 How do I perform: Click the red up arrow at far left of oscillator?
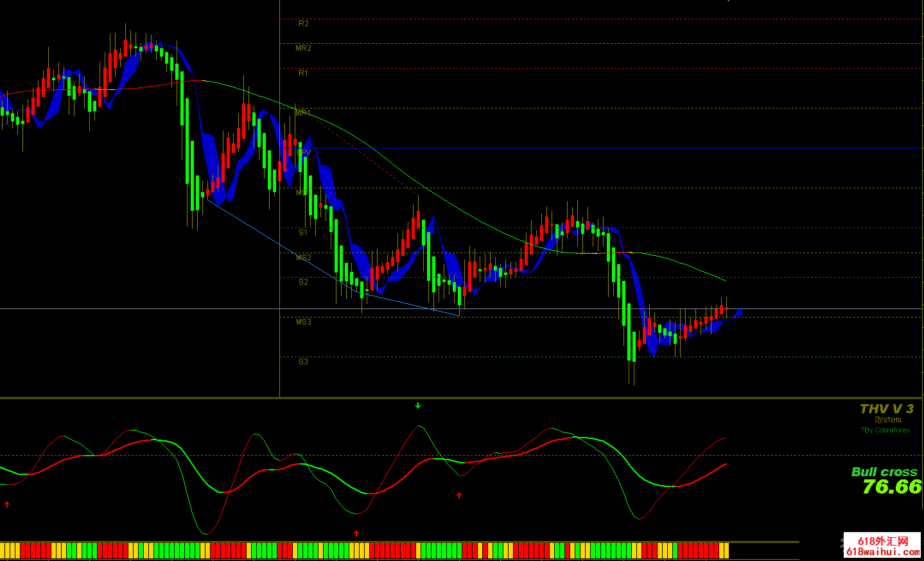click(7, 504)
